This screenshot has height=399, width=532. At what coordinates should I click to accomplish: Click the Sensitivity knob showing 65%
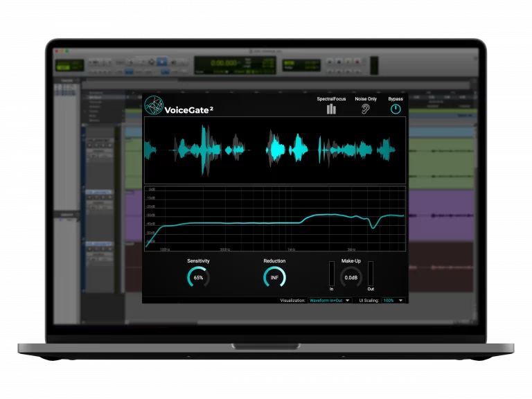pyautogui.click(x=199, y=277)
